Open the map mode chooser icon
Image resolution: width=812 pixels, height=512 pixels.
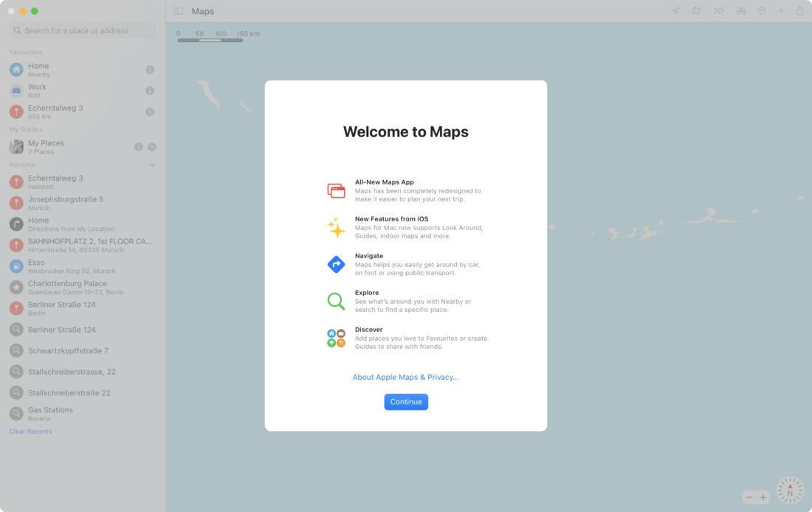point(697,11)
